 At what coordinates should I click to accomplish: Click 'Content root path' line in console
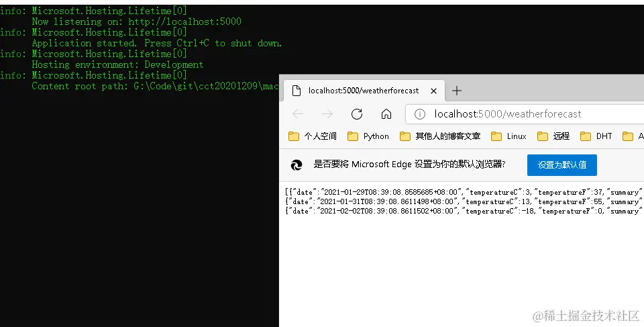(155, 86)
